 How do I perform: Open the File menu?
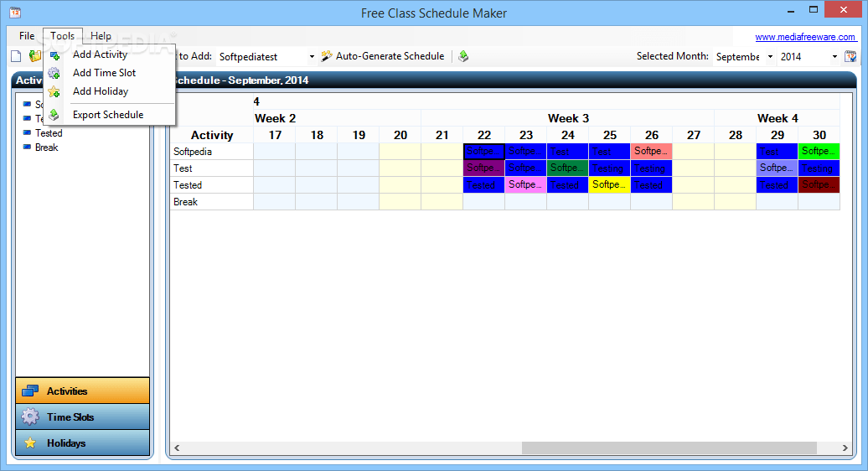pos(27,36)
